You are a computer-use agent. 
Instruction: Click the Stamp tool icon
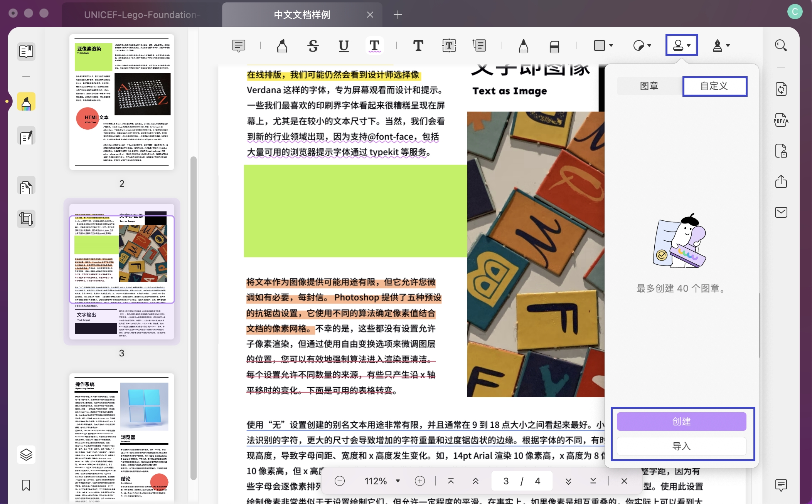pos(678,45)
